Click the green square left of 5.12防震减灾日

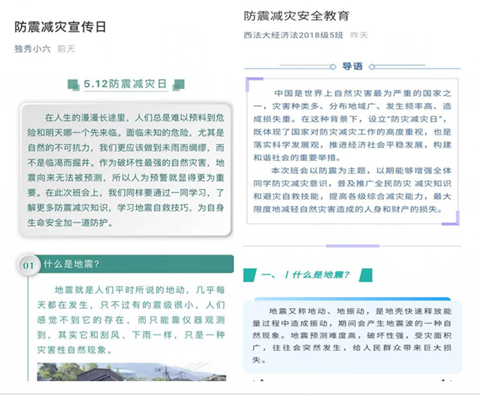point(73,84)
